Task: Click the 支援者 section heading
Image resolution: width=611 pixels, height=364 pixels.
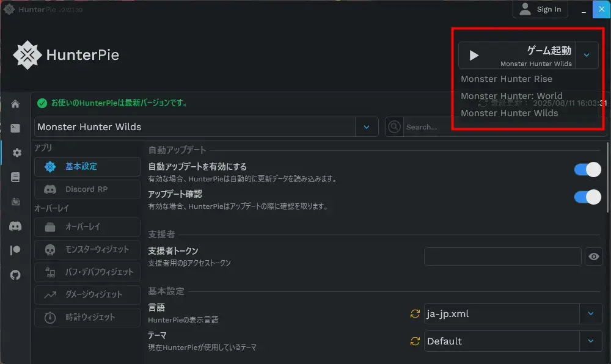Action: point(161,235)
